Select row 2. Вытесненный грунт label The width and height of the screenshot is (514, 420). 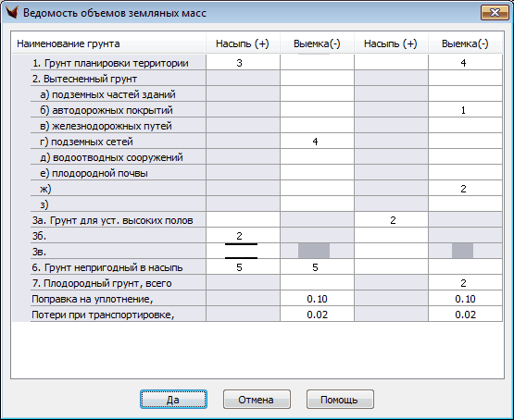point(84,79)
